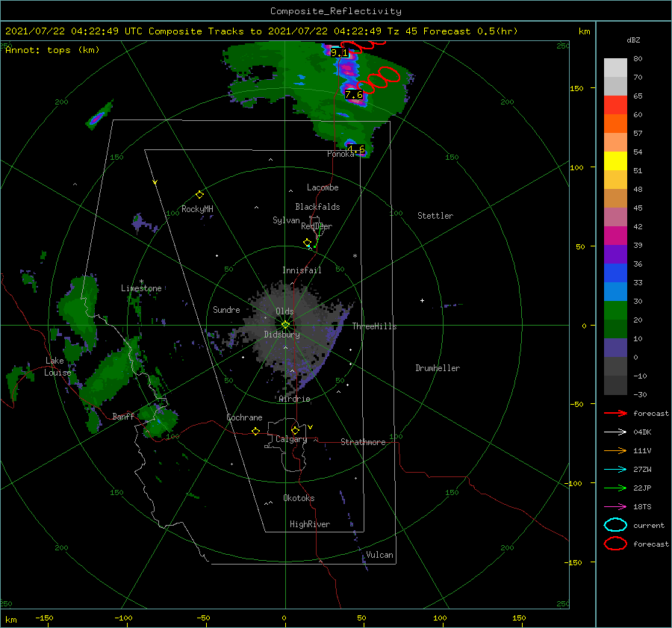Click the ThreeHills city label

374,326
